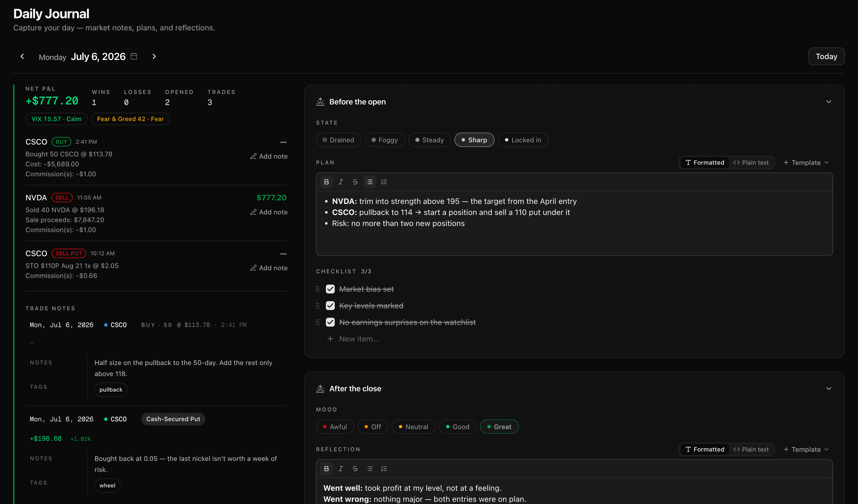Toggle italic in the Reflection editor
858x504 pixels.
(x=341, y=469)
